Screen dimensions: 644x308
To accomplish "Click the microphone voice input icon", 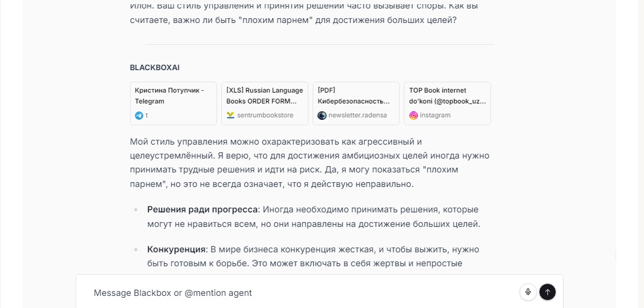I will coord(528,292).
